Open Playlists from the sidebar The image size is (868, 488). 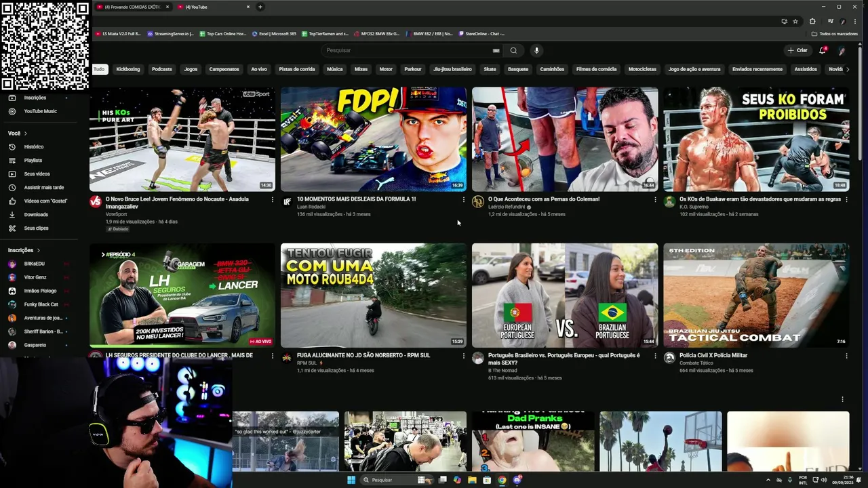pyautogui.click(x=33, y=161)
